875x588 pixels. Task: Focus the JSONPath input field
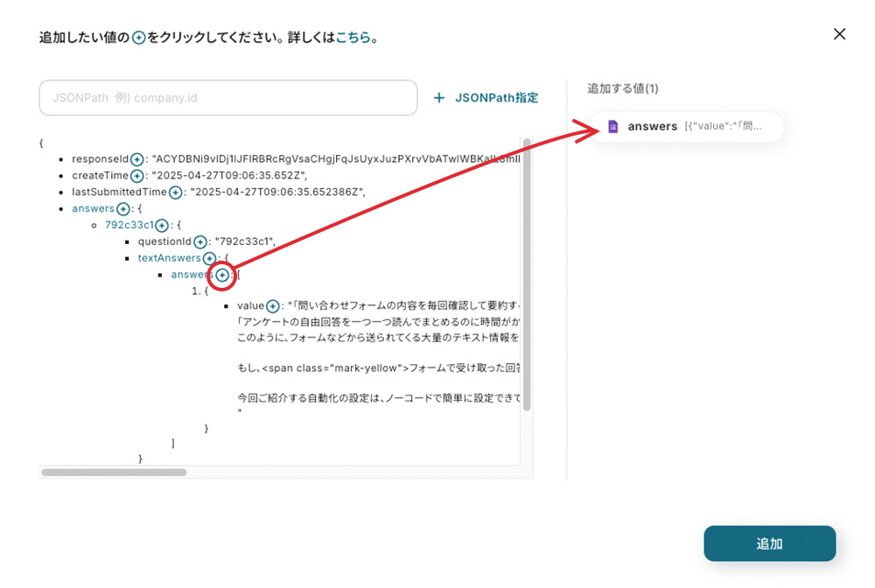pos(228,98)
